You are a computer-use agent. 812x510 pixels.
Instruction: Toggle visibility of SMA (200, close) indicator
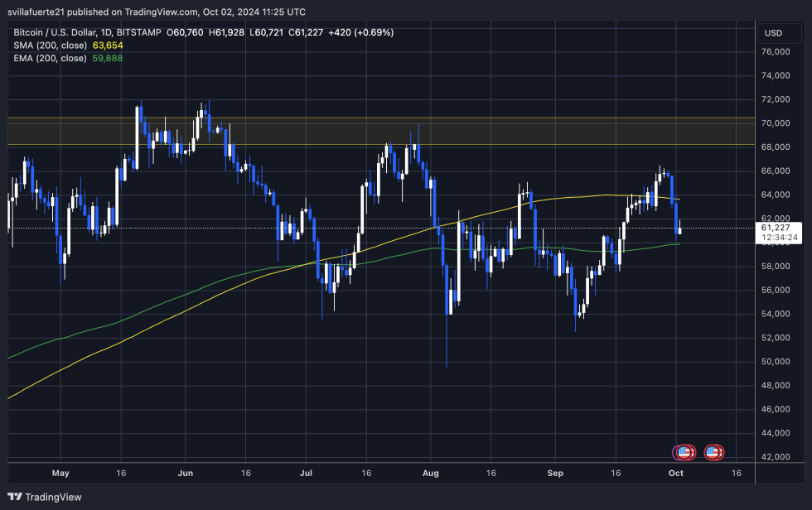click(x=50, y=45)
